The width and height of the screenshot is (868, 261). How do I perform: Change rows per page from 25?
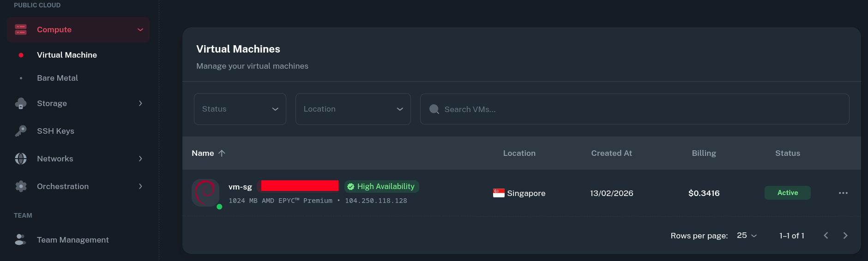click(747, 236)
